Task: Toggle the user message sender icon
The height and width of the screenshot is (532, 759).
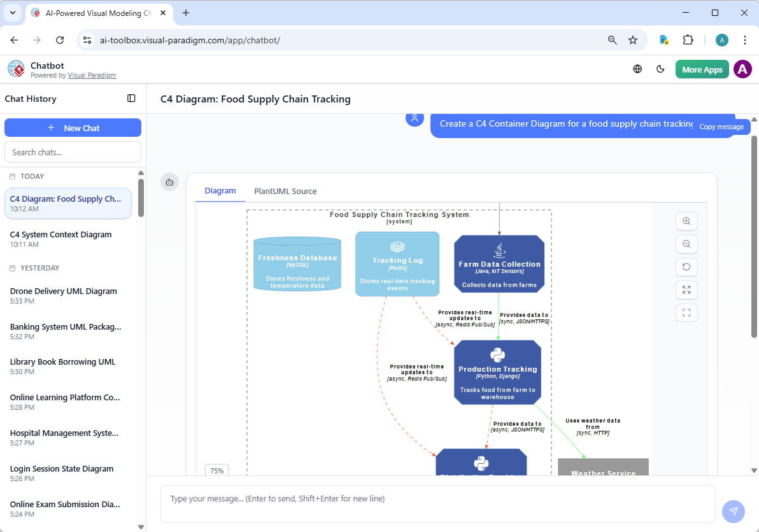Action: (415, 119)
